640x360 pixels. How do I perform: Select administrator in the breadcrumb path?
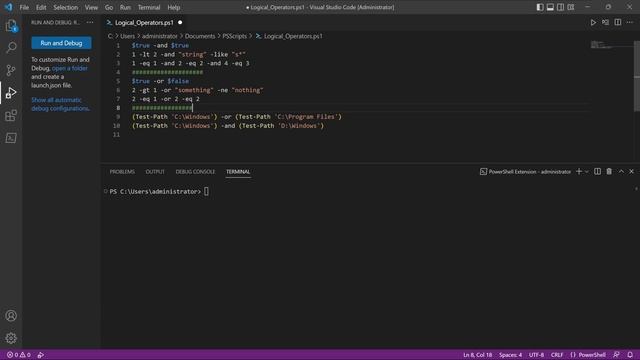pyautogui.click(x=160, y=36)
